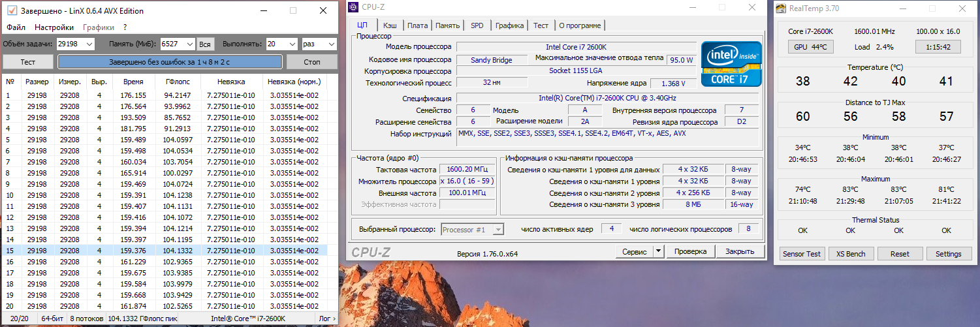
Task: Open the О программе tab in CPU-Z
Action: tap(580, 25)
